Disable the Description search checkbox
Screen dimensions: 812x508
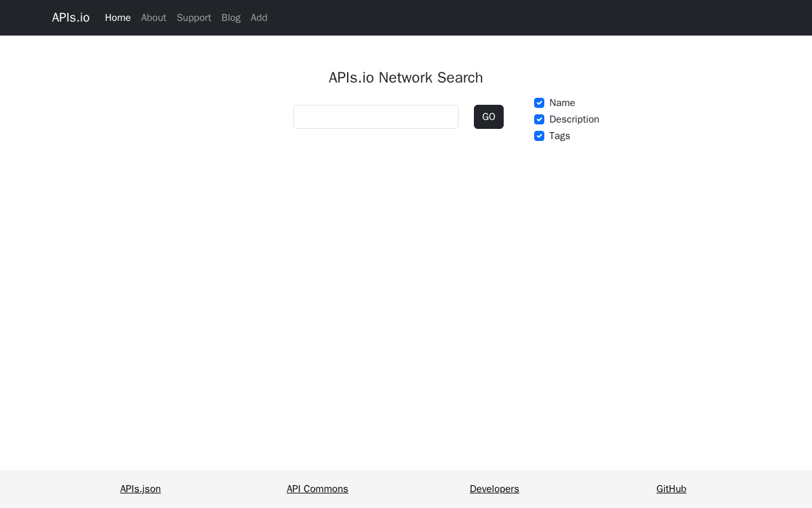(x=539, y=119)
